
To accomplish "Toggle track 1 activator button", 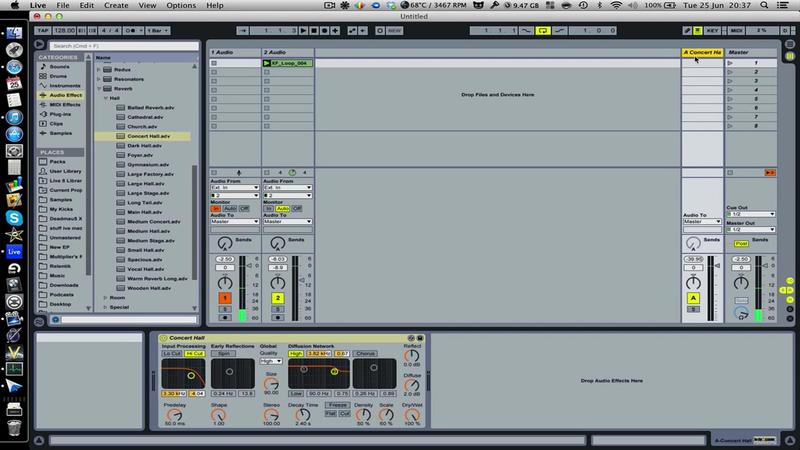I will click(224, 298).
